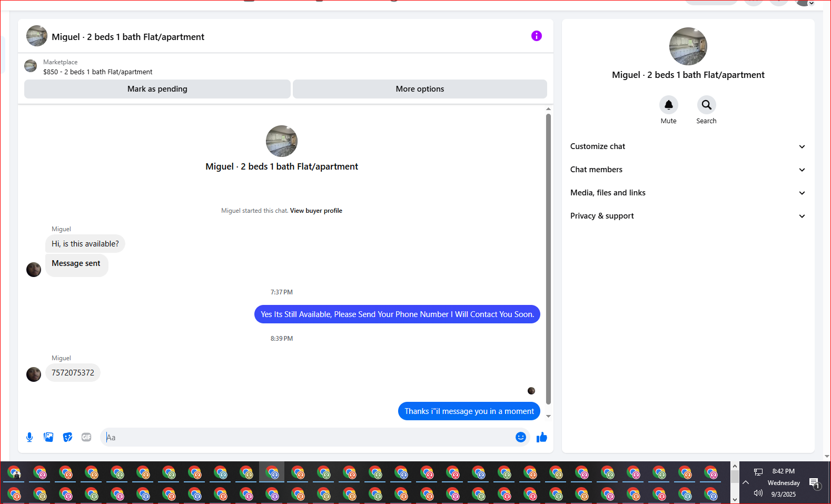Click the 7:37 PM timestamp

coord(282,292)
